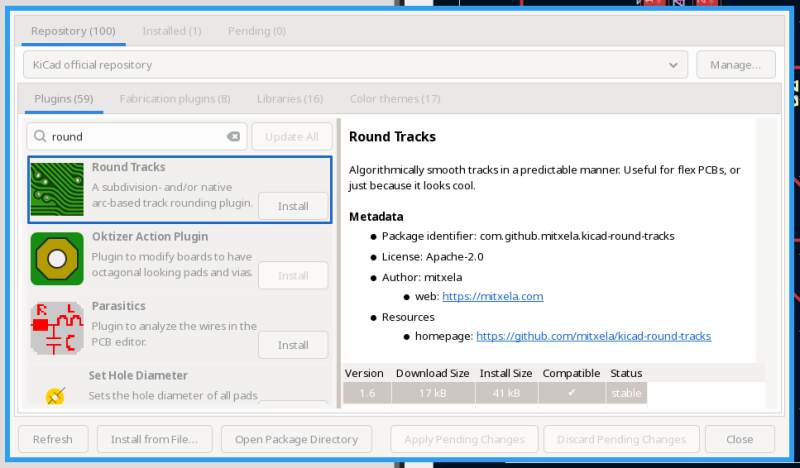800x468 pixels.
Task: Select version 1.6 cell in table
Action: pyautogui.click(x=367, y=393)
